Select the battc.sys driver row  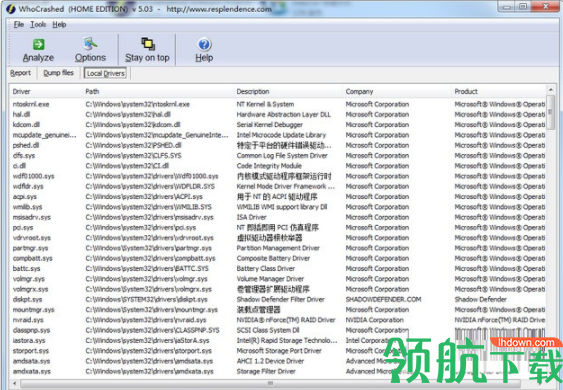pos(278,269)
